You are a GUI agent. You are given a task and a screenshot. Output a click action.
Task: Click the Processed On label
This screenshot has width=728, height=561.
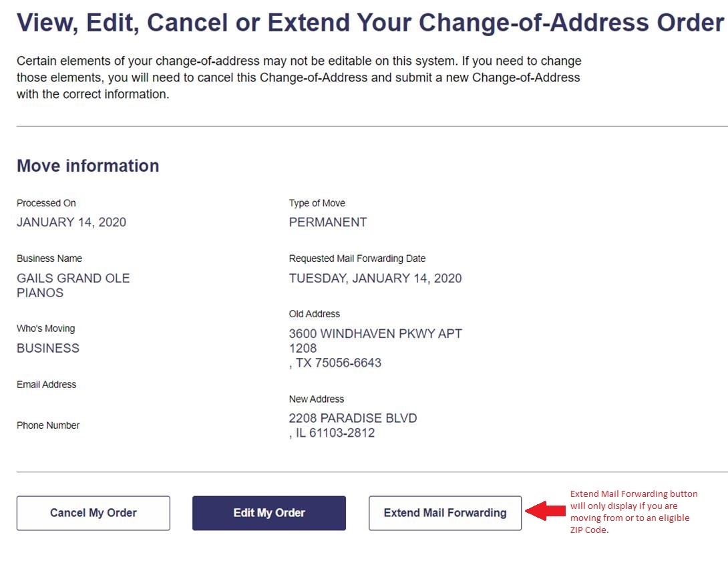pyautogui.click(x=46, y=203)
